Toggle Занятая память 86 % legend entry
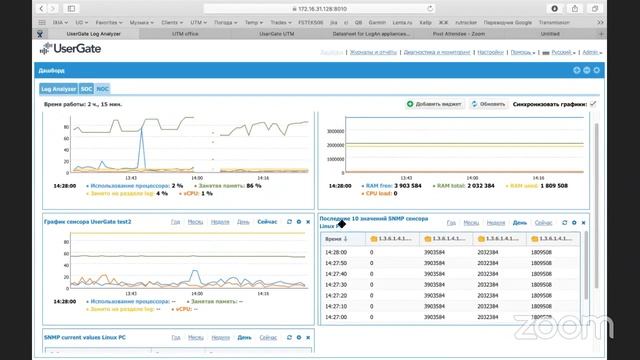Image resolution: width=640 pixels, height=360 pixels. (x=228, y=186)
